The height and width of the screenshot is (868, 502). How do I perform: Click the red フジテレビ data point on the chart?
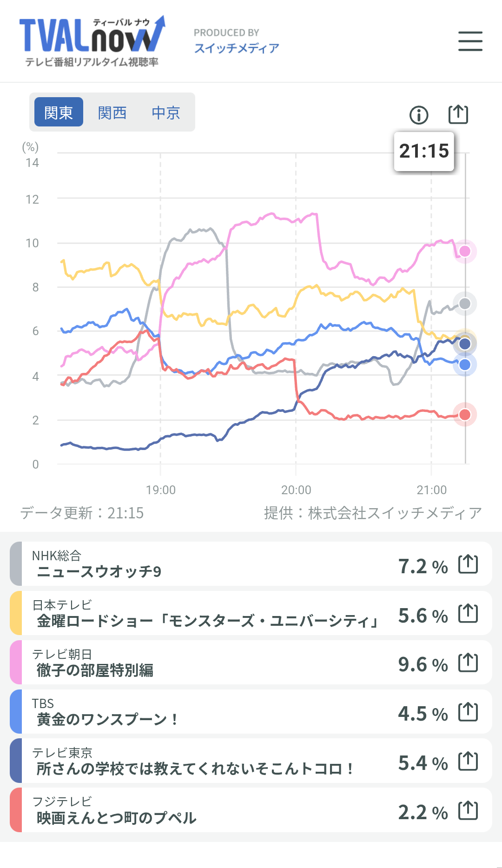click(465, 415)
